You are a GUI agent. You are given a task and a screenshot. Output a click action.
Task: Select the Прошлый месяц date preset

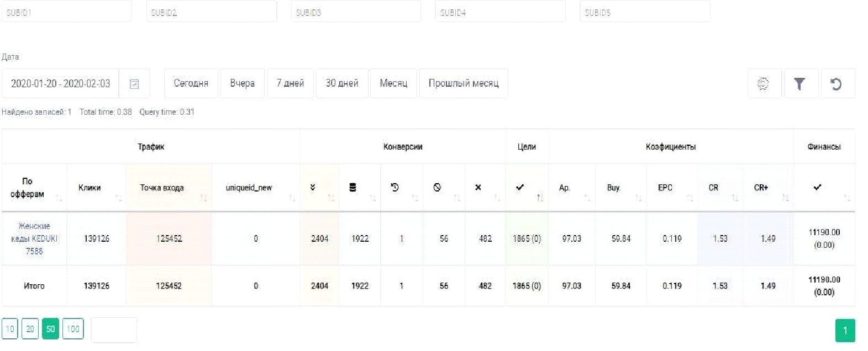464,83
